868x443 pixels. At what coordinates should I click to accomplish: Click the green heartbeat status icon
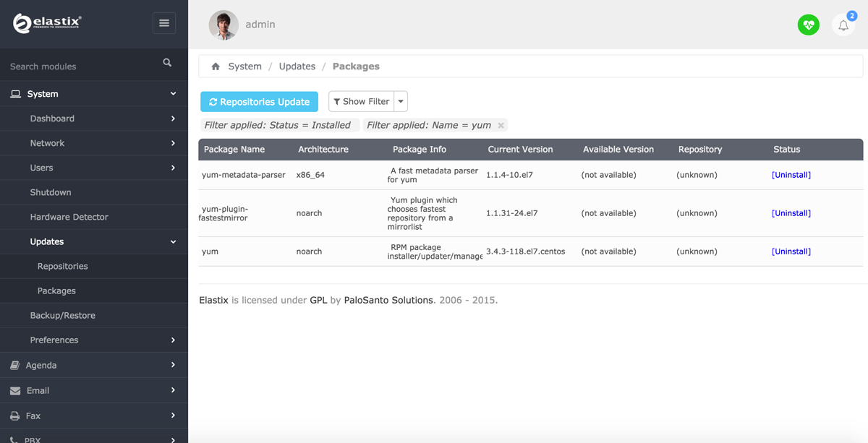[808, 25]
